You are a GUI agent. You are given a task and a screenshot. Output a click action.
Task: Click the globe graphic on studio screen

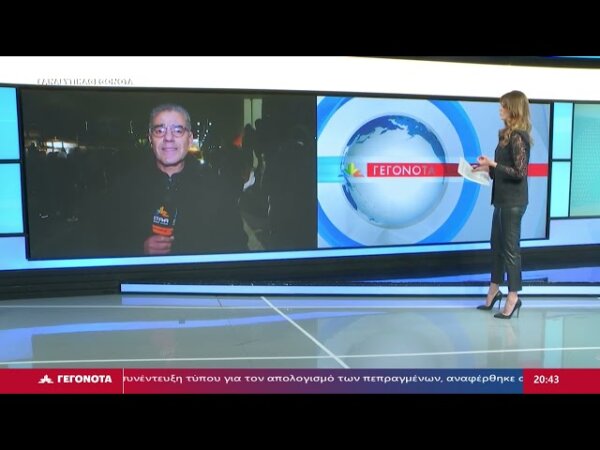[x=394, y=170]
